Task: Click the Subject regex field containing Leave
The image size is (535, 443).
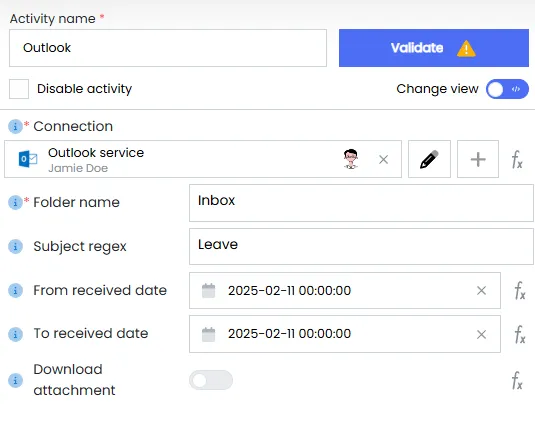Action: click(361, 246)
